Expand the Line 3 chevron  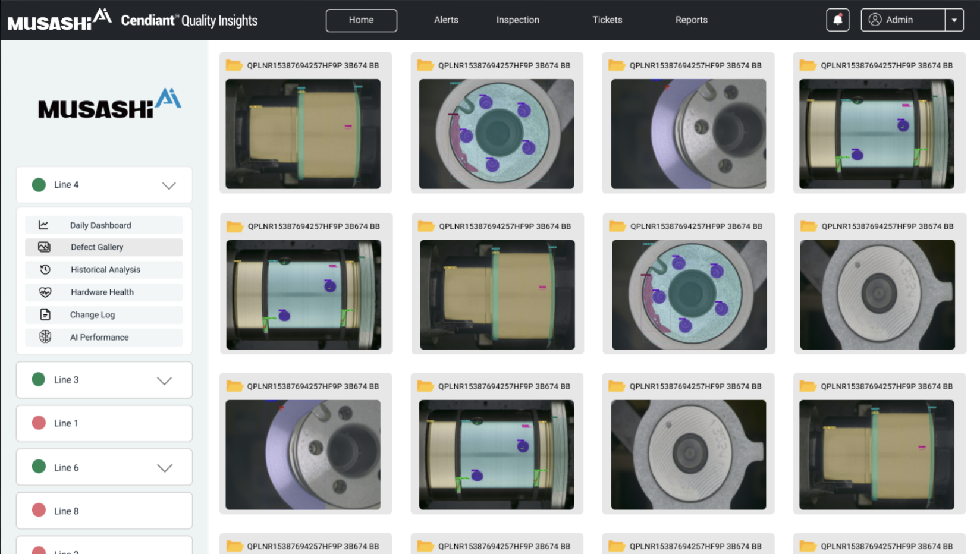click(165, 380)
